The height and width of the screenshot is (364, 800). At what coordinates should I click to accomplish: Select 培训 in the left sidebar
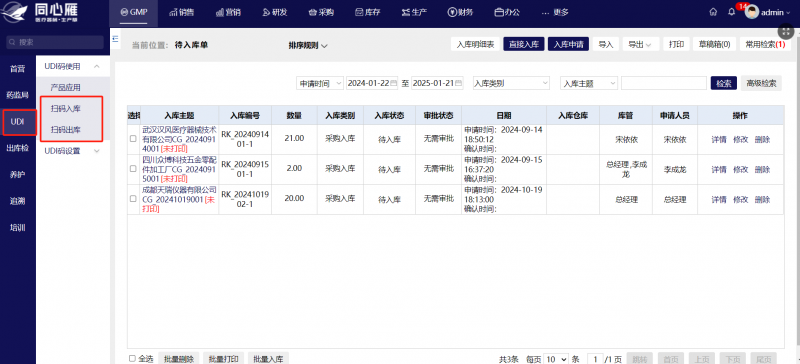pos(18,228)
